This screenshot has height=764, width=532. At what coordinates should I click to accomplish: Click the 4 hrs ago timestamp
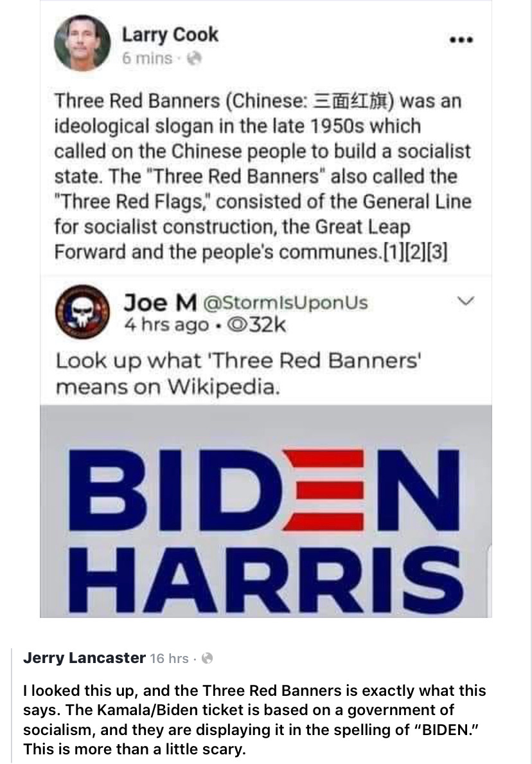pos(166,325)
